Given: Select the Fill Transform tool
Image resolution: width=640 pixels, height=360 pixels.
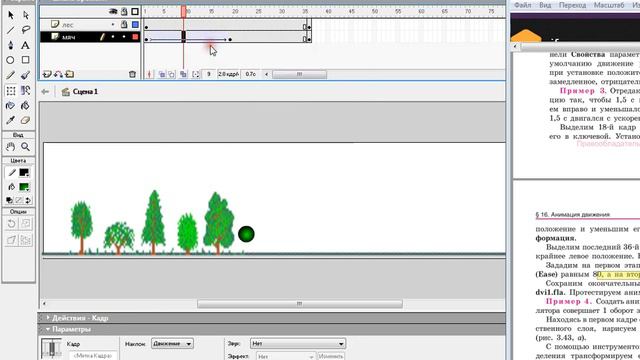Looking at the screenshot, I should pos(26,90).
